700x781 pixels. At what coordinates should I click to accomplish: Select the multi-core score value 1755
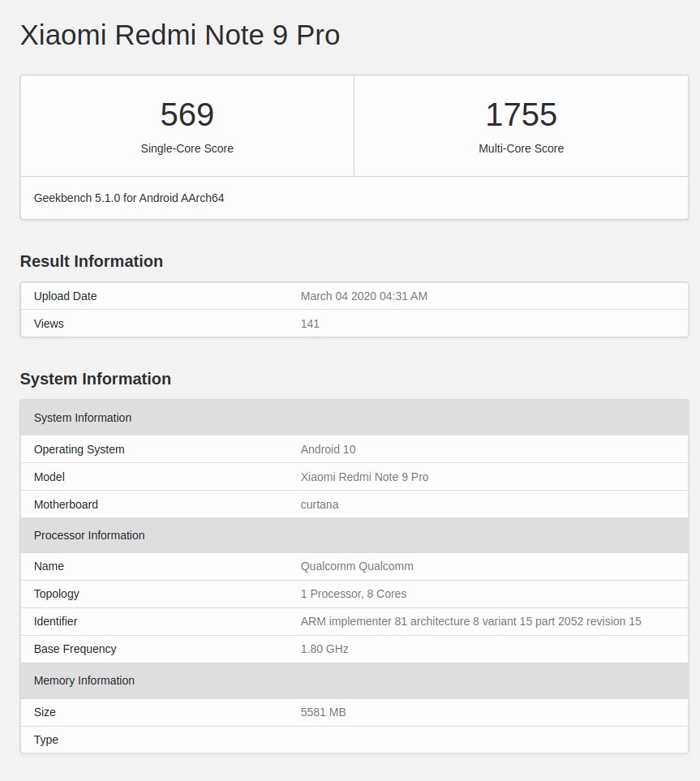click(521, 114)
